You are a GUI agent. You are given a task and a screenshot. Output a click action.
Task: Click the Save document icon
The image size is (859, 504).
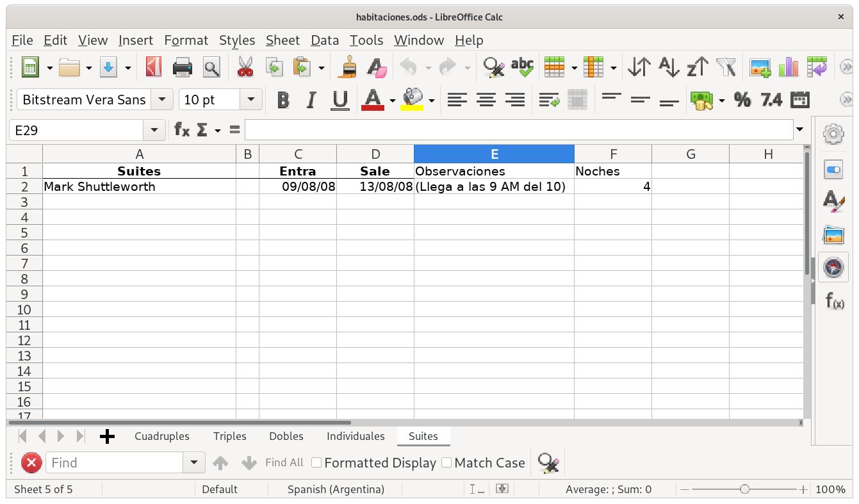click(108, 67)
